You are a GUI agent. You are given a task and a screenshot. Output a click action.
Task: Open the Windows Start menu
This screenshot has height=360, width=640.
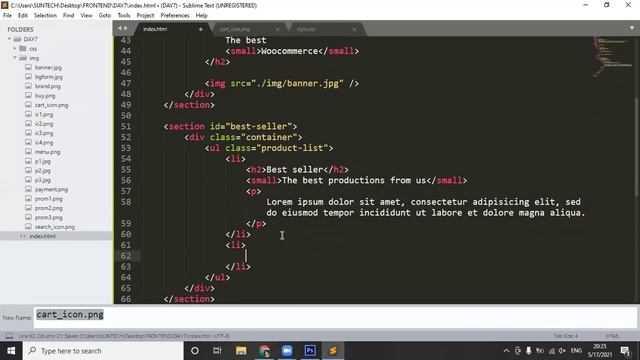pos(11,351)
